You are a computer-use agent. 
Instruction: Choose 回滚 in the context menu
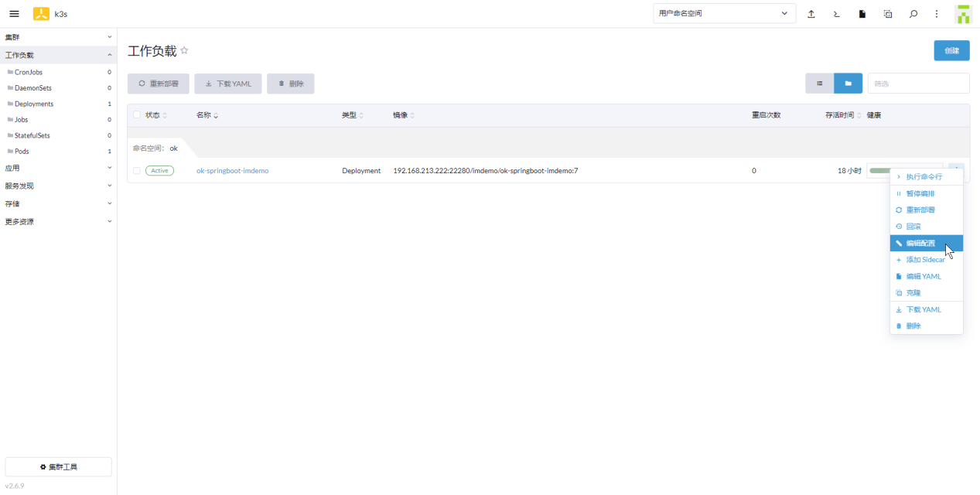click(913, 227)
